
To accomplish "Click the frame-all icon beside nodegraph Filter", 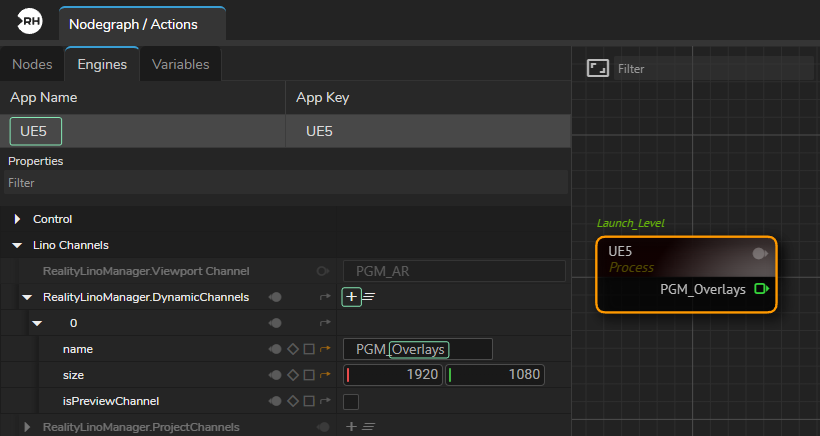I will [x=598, y=69].
